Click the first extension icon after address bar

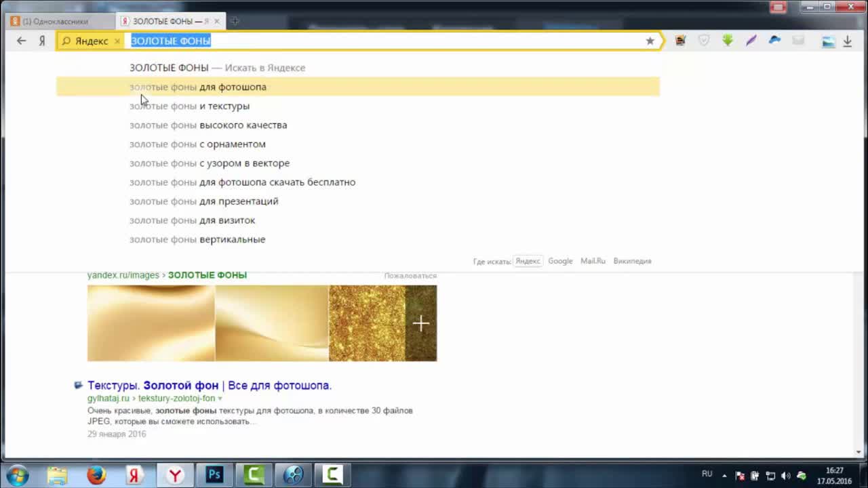click(x=680, y=41)
